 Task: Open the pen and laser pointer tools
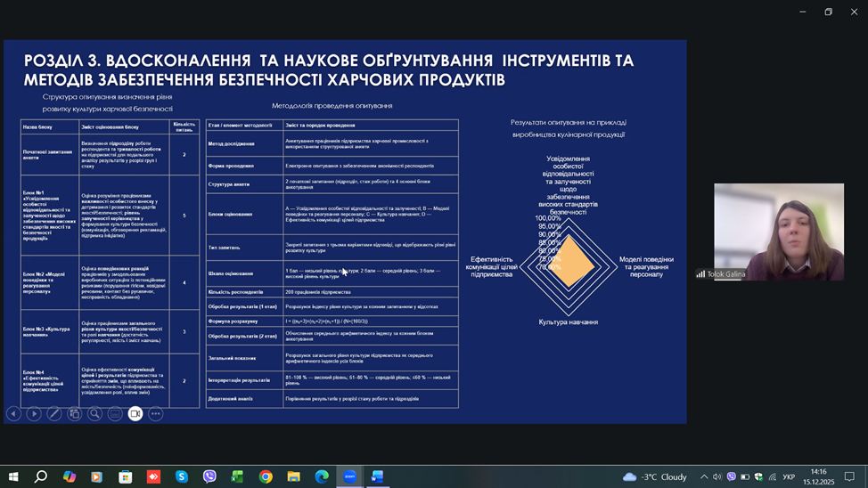(54, 413)
